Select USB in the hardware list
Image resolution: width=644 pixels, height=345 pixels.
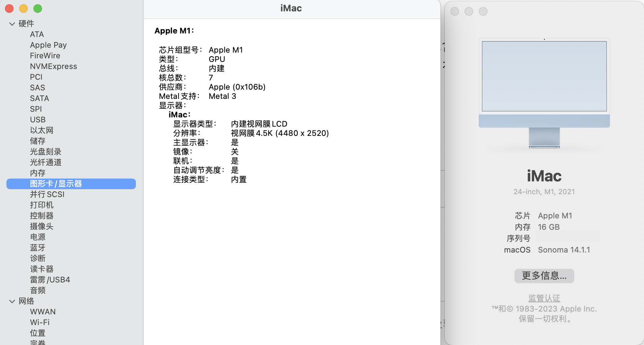[38, 120]
